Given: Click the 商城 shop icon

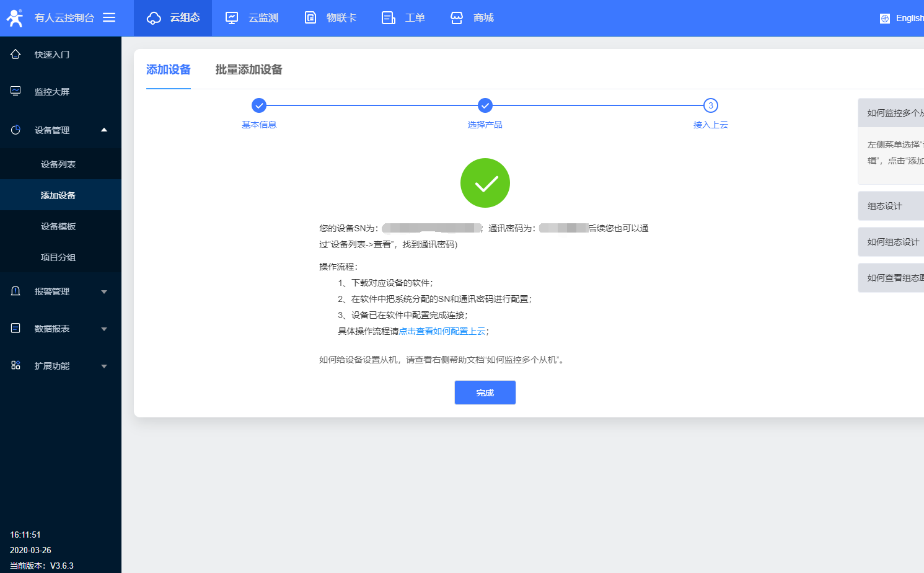Looking at the screenshot, I should tap(457, 18).
